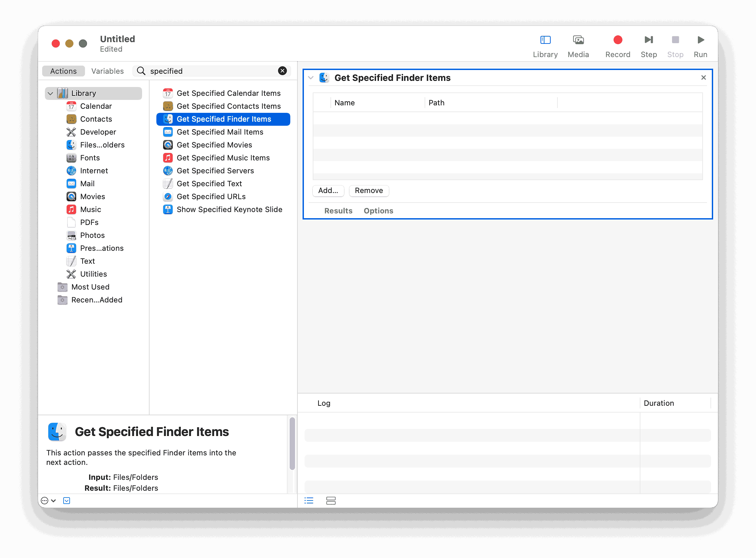The image size is (756, 558).
Task: Select the Photos category in the sidebar
Action: 92,235
